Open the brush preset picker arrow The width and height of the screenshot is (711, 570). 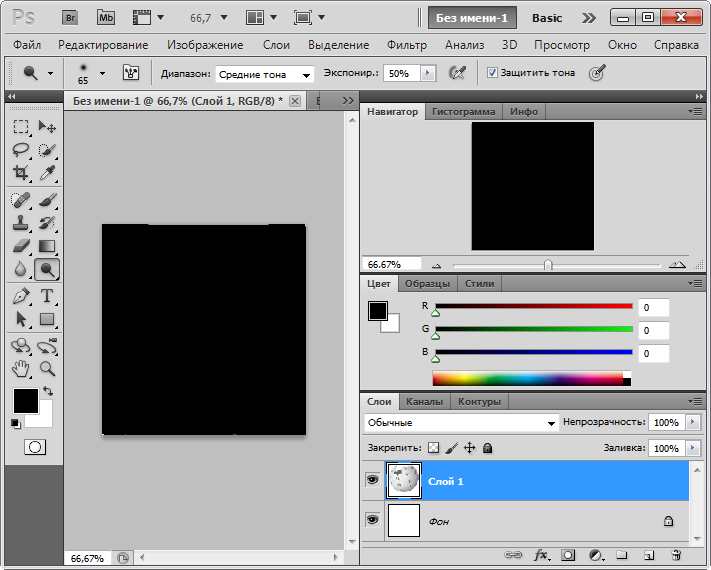coord(102,73)
